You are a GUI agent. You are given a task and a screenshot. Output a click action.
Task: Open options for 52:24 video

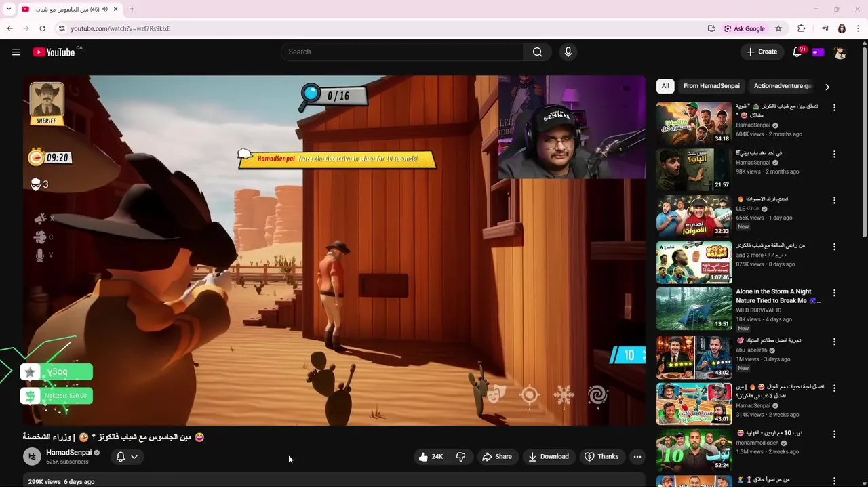tap(834, 434)
